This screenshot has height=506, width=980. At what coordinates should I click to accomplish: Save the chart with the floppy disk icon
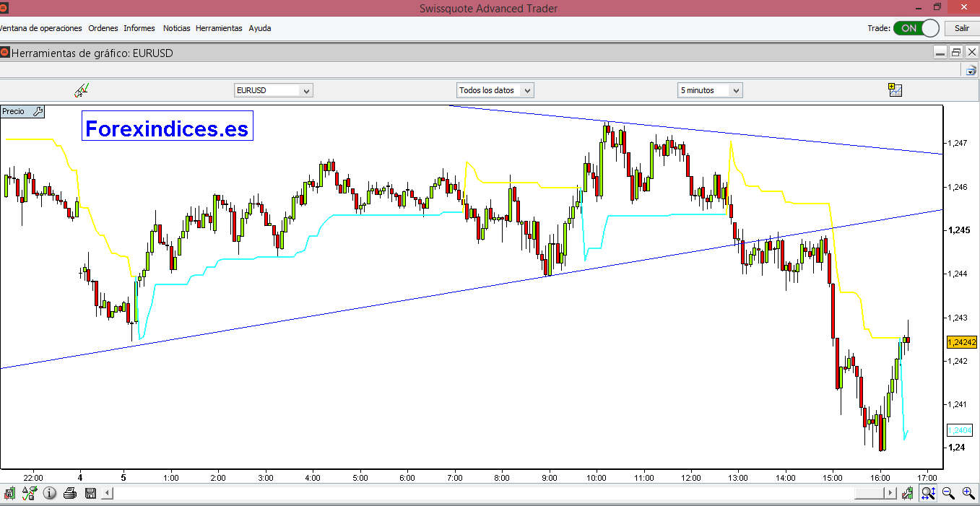point(90,494)
